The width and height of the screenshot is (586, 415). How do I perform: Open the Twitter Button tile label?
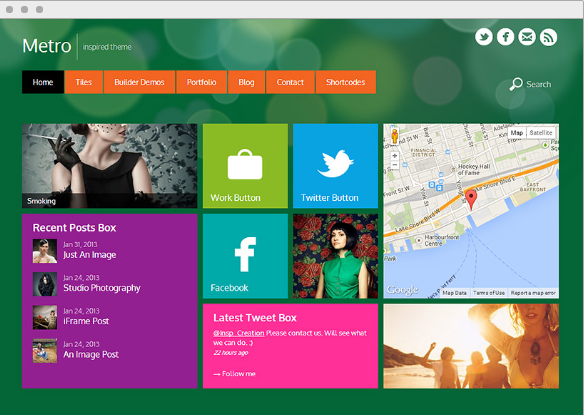click(330, 198)
